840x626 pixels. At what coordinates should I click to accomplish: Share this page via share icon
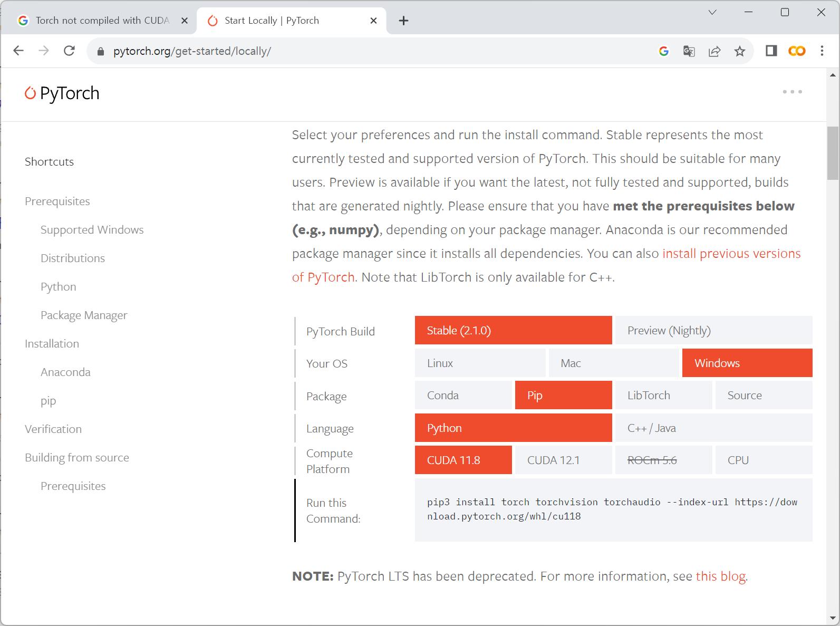(715, 51)
